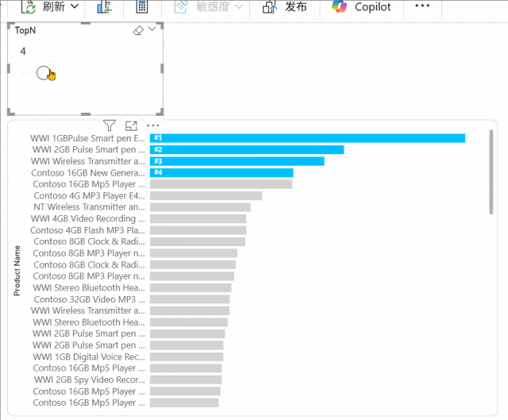Click label 'WWI 1GB Digital Voice Rec...'
This screenshot has height=420, width=508.
(x=89, y=356)
